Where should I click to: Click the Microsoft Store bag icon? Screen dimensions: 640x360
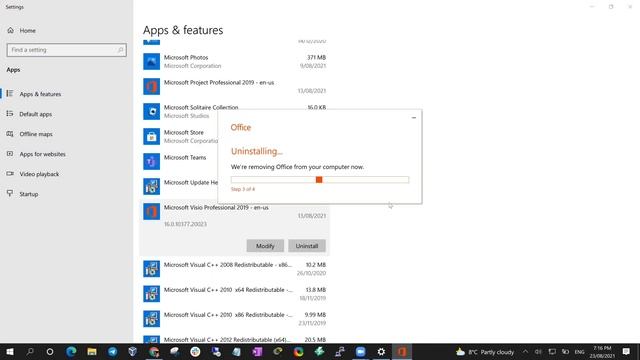(151, 136)
